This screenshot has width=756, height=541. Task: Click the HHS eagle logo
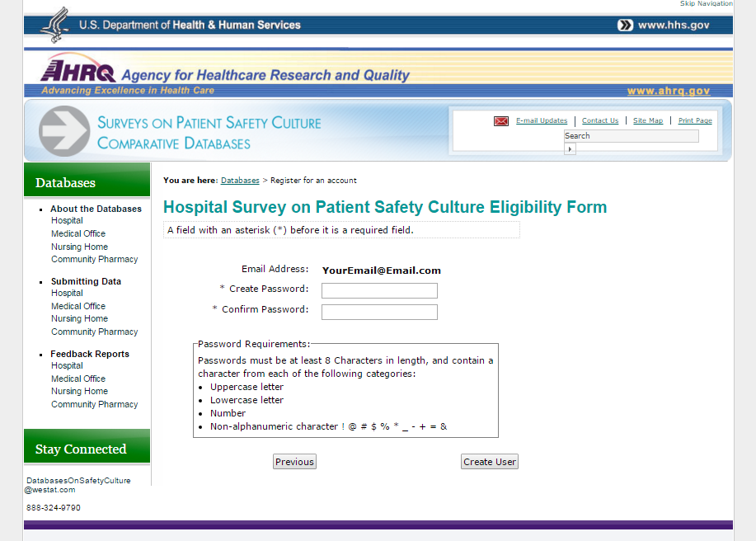55,25
